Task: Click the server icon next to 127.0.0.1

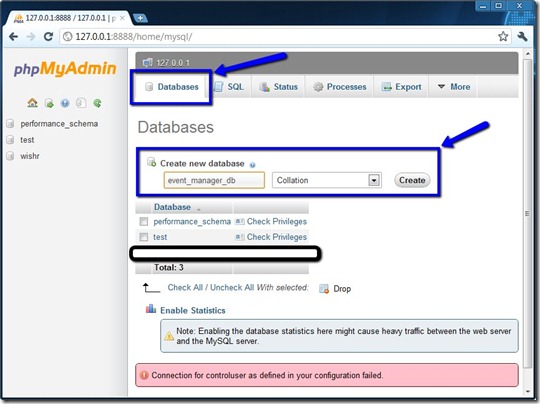Action: click(148, 63)
